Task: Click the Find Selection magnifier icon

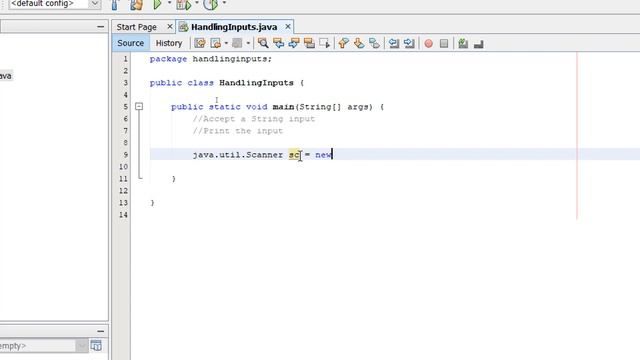Action: 263,43
